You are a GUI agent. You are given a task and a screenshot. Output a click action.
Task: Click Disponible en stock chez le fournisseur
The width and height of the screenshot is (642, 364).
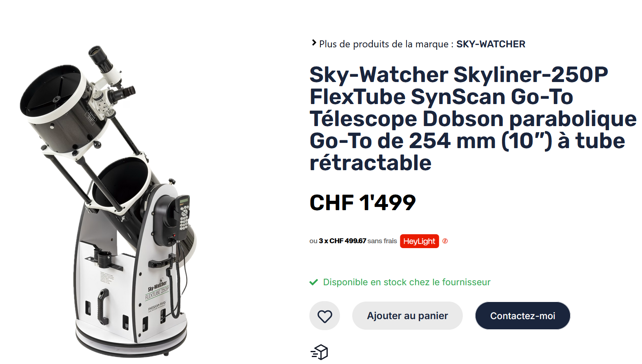[x=407, y=282]
